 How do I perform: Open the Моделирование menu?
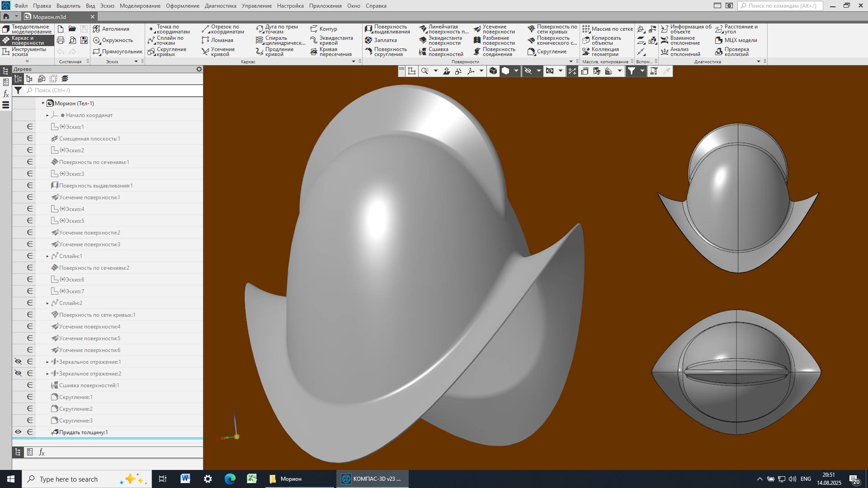pyautogui.click(x=140, y=6)
